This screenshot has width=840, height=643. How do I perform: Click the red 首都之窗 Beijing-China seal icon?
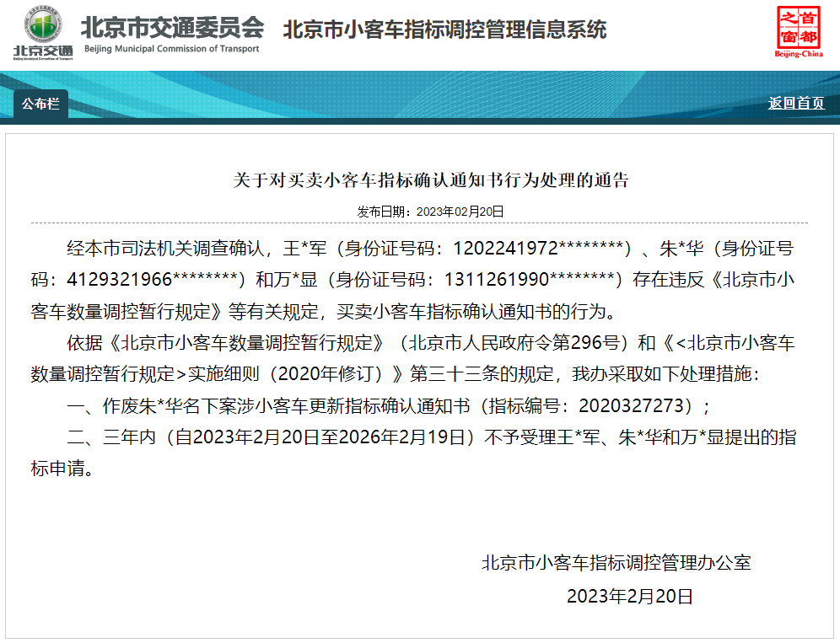[798, 27]
